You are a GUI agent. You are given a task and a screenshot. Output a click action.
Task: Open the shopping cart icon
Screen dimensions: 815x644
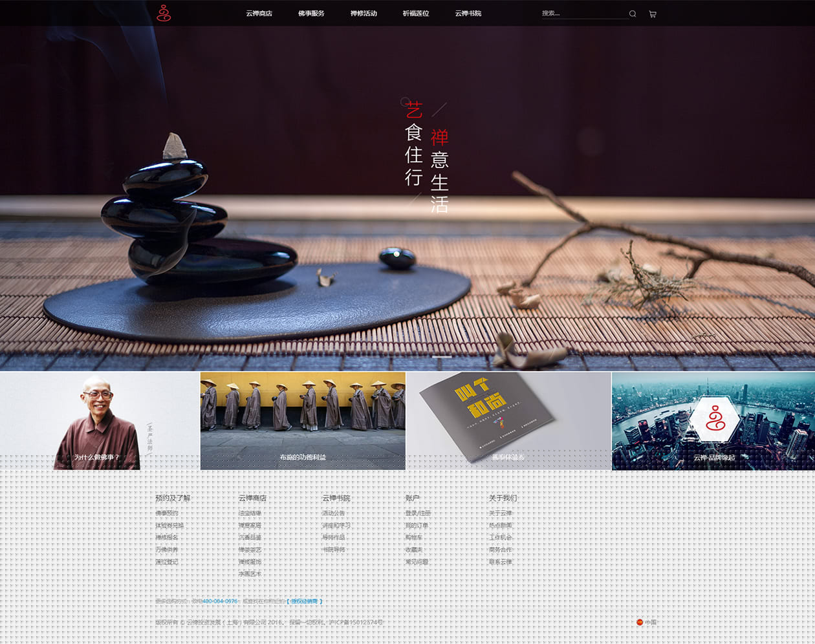click(x=652, y=14)
